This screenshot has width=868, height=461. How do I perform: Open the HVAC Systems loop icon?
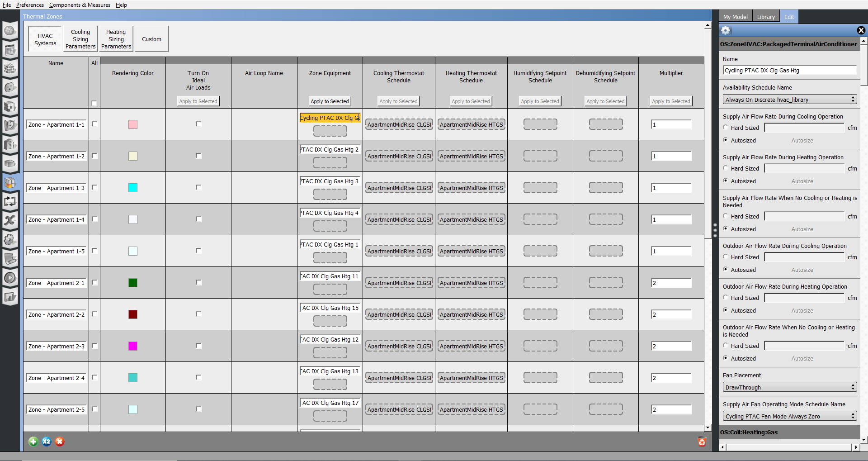point(10,201)
